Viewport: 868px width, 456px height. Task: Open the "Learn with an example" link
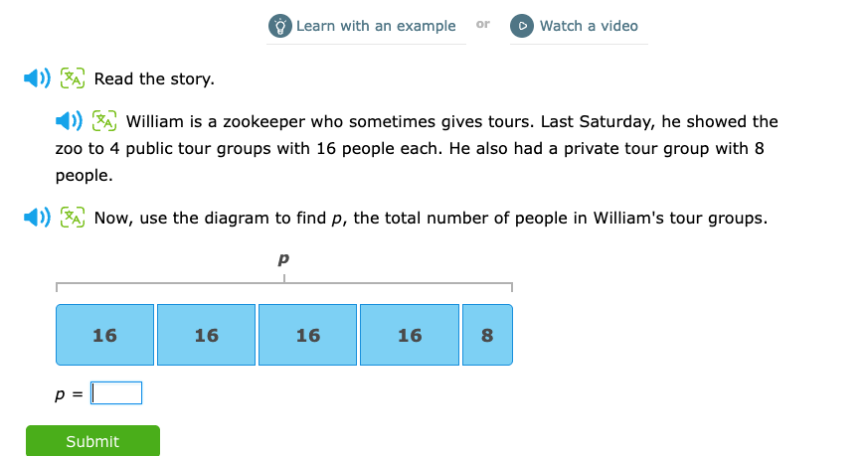pyautogui.click(x=376, y=26)
